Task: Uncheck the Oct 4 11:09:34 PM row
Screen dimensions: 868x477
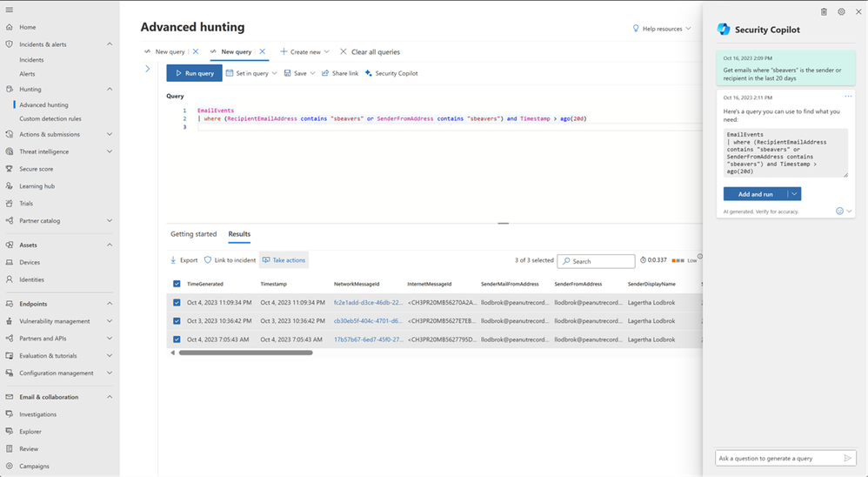Action: pyautogui.click(x=177, y=303)
